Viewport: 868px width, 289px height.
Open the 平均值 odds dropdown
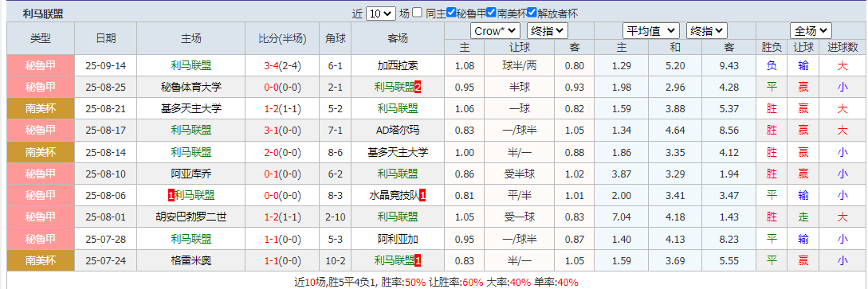point(651,31)
